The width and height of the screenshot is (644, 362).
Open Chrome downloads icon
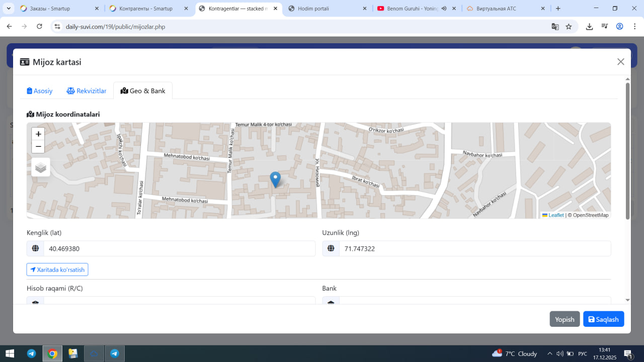(x=589, y=27)
